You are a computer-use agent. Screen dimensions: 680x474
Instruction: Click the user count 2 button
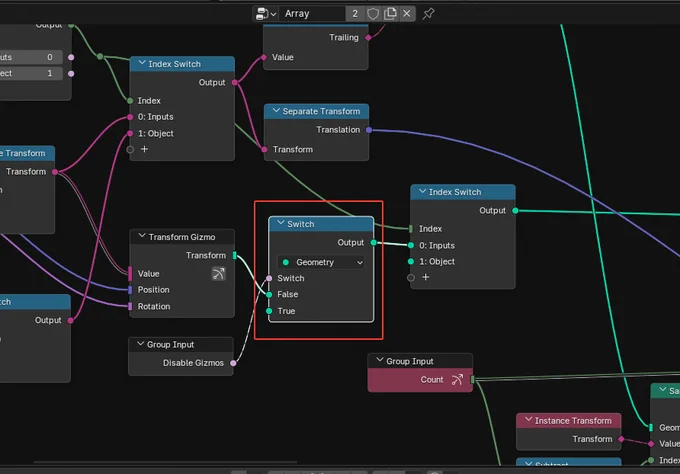[x=355, y=14]
